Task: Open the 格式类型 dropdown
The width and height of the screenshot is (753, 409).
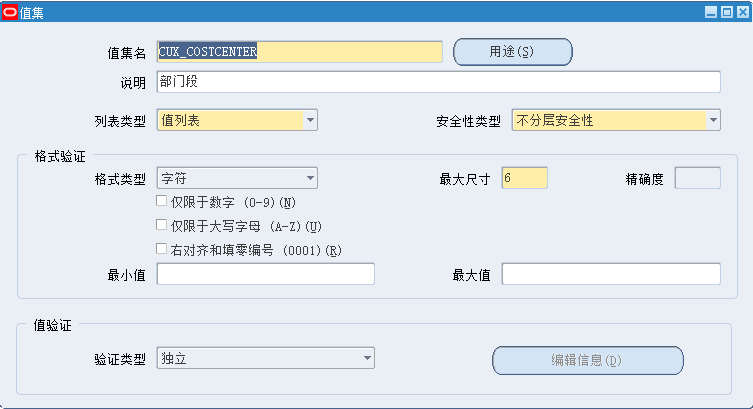Action: [311, 179]
